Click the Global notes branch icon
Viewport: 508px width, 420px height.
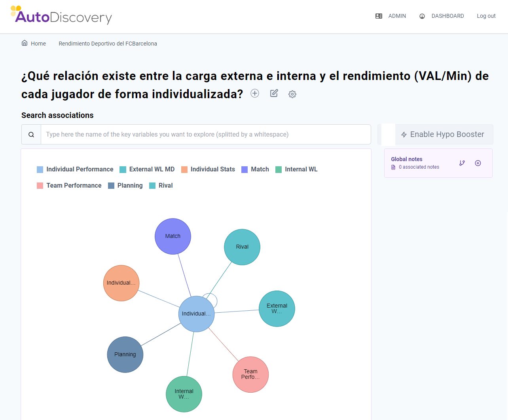462,163
